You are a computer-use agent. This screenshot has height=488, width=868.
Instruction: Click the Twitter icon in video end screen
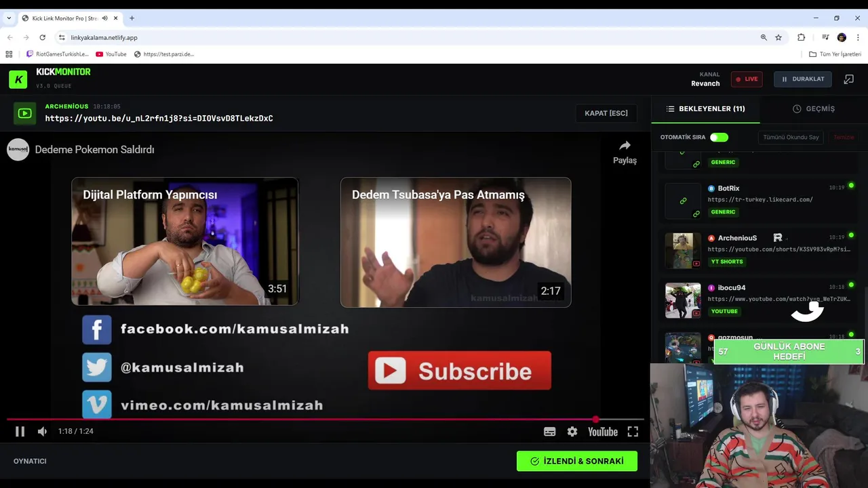(x=97, y=367)
